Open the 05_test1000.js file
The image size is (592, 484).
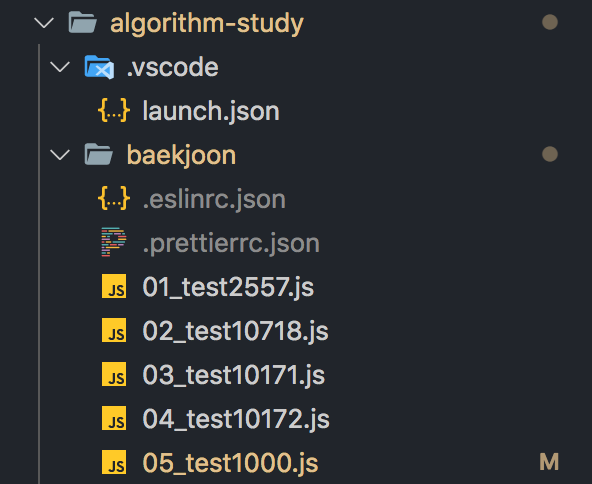point(230,463)
